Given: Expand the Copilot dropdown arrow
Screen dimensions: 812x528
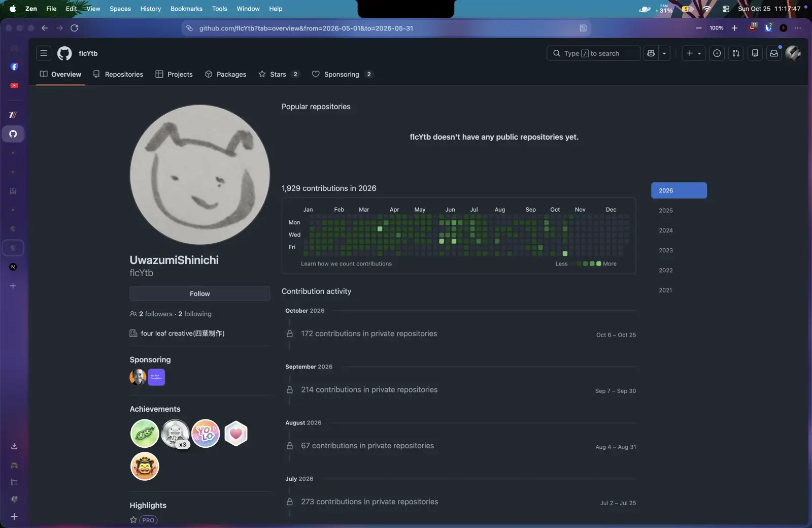Looking at the screenshot, I should [664, 53].
